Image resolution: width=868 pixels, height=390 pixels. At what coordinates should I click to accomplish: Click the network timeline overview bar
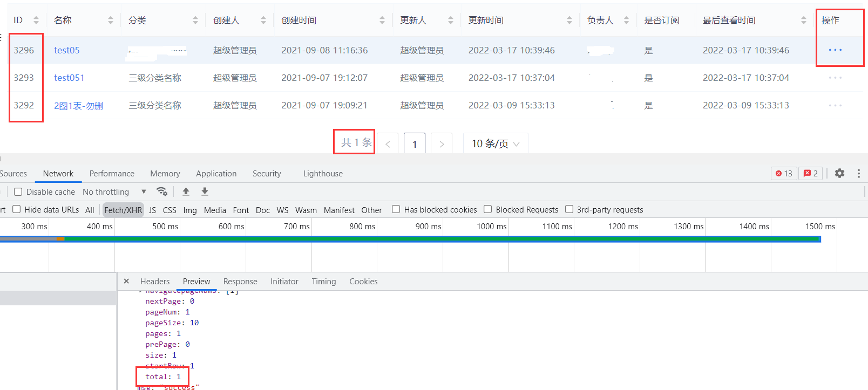pyautogui.click(x=410, y=239)
